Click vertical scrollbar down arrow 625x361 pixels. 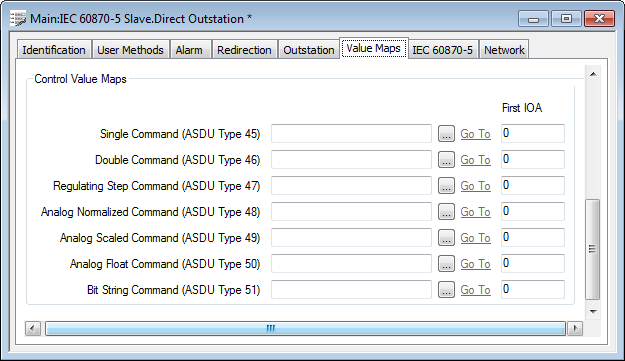tap(593, 311)
